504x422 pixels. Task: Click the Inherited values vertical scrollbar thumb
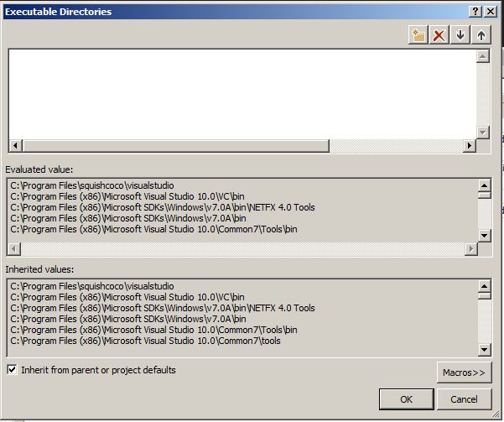[x=485, y=296]
